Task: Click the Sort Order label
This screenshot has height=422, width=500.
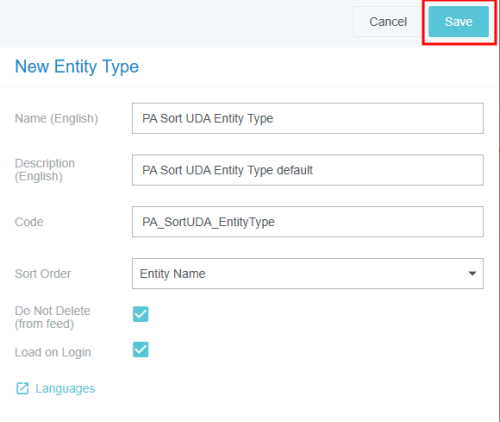Action: (43, 274)
